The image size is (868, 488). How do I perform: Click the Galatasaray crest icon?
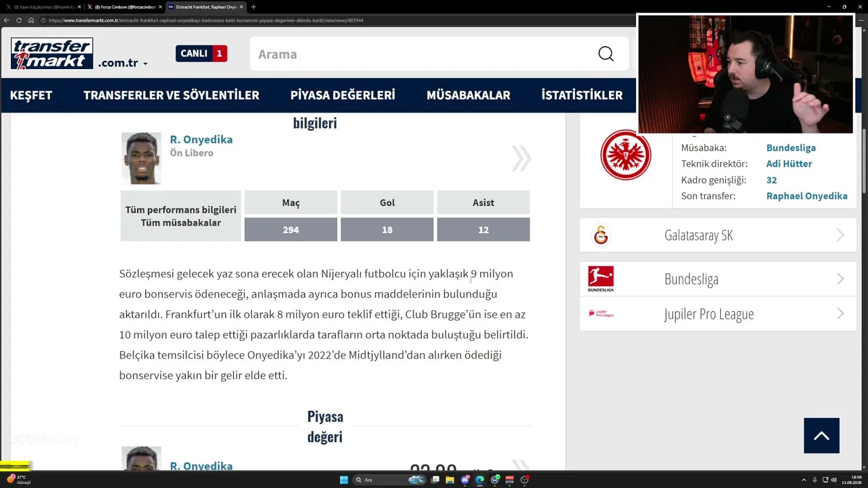[x=601, y=235]
